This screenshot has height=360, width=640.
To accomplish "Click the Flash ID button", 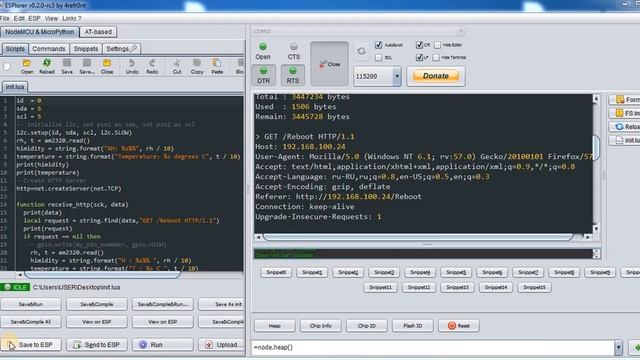I will tap(412, 325).
